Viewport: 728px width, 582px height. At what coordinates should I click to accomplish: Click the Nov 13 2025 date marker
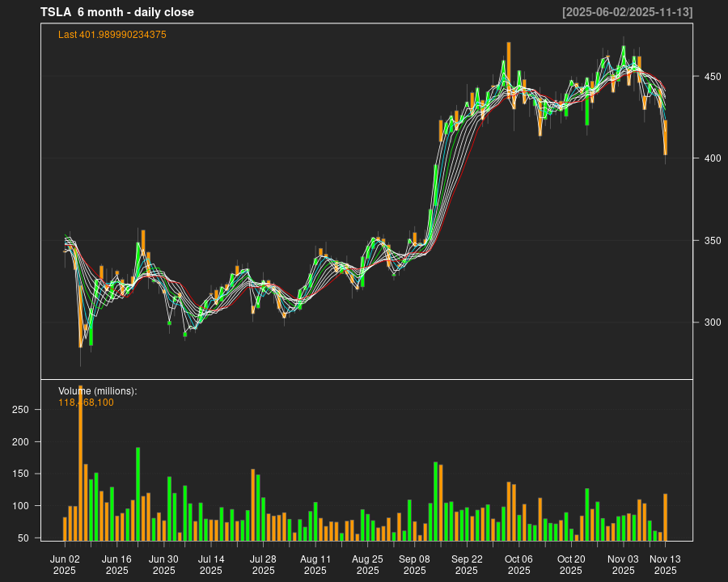click(x=665, y=564)
